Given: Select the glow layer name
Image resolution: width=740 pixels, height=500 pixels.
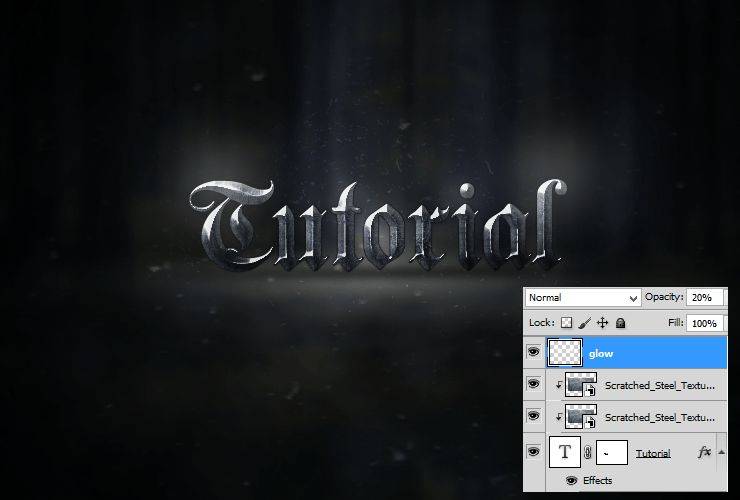Looking at the screenshot, I should coord(601,354).
